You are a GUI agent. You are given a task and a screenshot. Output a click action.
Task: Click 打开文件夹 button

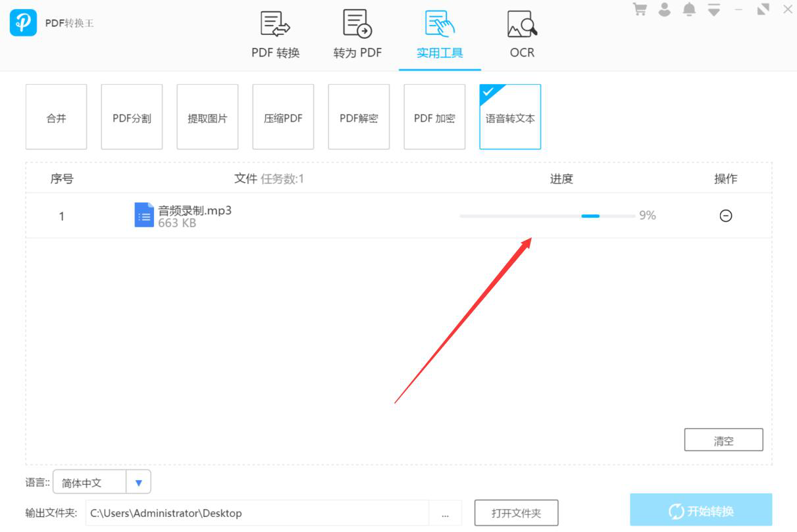click(x=516, y=513)
